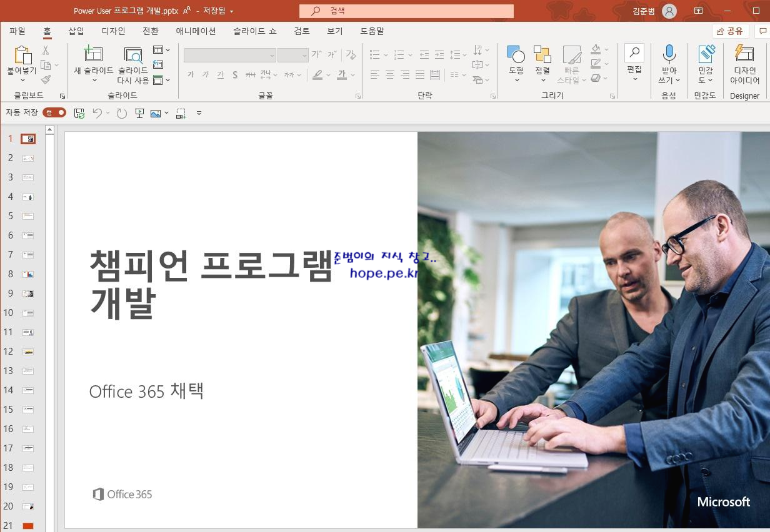Click the 받아쓰기 (Dictate) microphone icon

669,54
